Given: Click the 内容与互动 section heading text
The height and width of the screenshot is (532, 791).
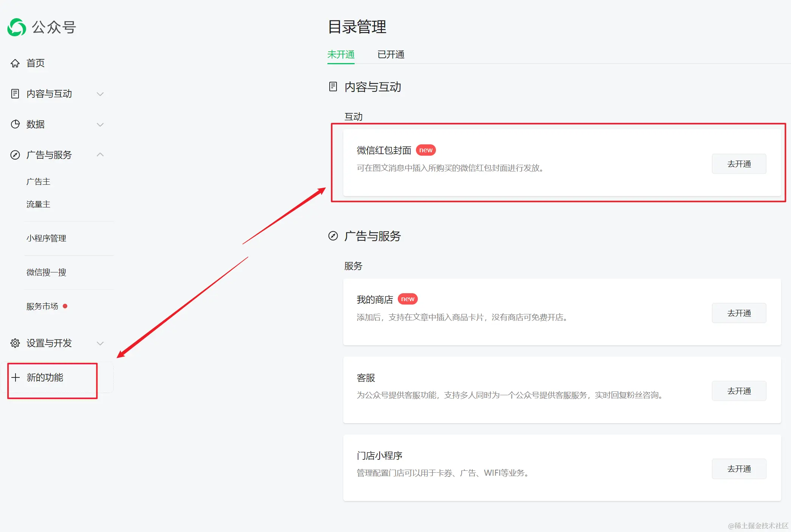Looking at the screenshot, I should 372,87.
